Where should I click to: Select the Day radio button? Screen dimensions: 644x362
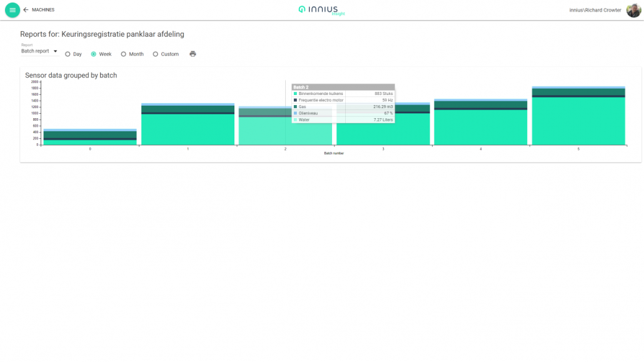tap(68, 54)
